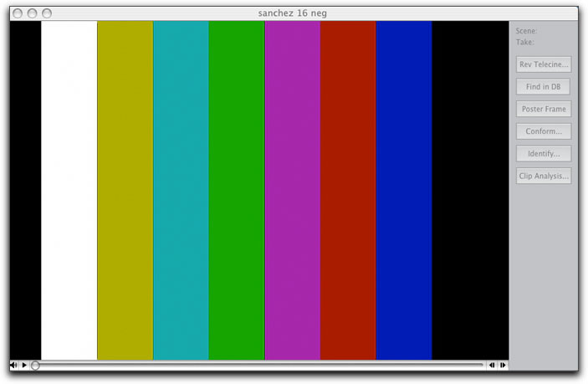
Task: Click the Scene label
Action: 526,31
